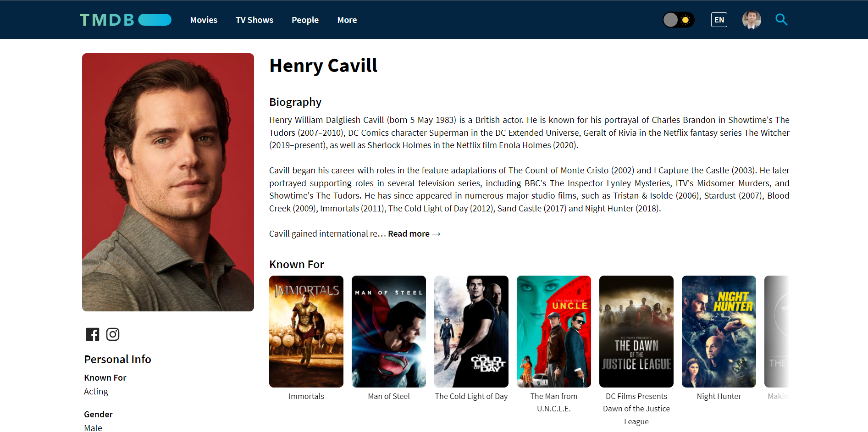Open The Cold Light of Day poster
Screen dimensions: 868x432
click(x=471, y=332)
